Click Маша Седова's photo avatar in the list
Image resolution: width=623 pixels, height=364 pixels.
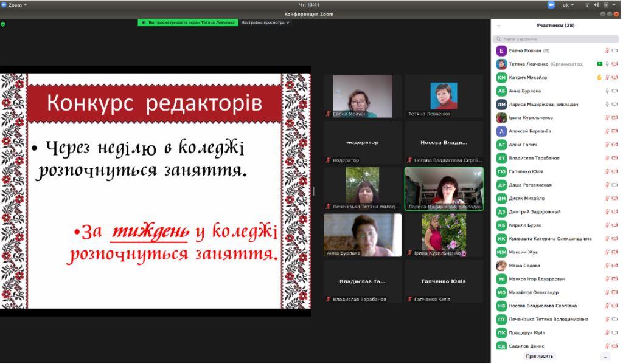501,266
